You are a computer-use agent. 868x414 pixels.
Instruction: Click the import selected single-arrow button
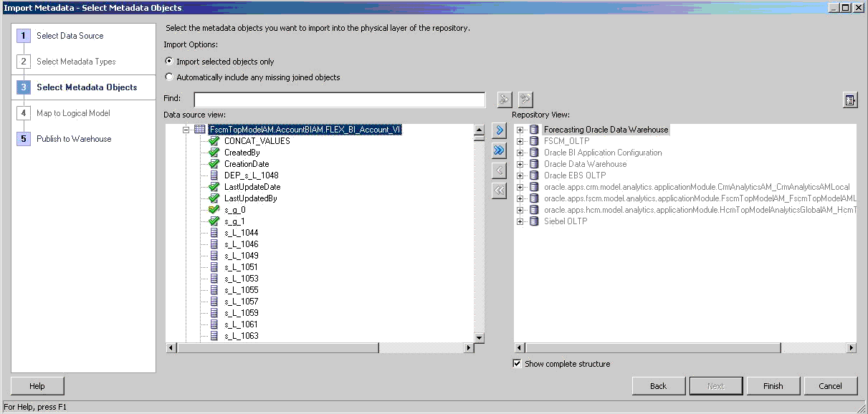pyautogui.click(x=500, y=130)
